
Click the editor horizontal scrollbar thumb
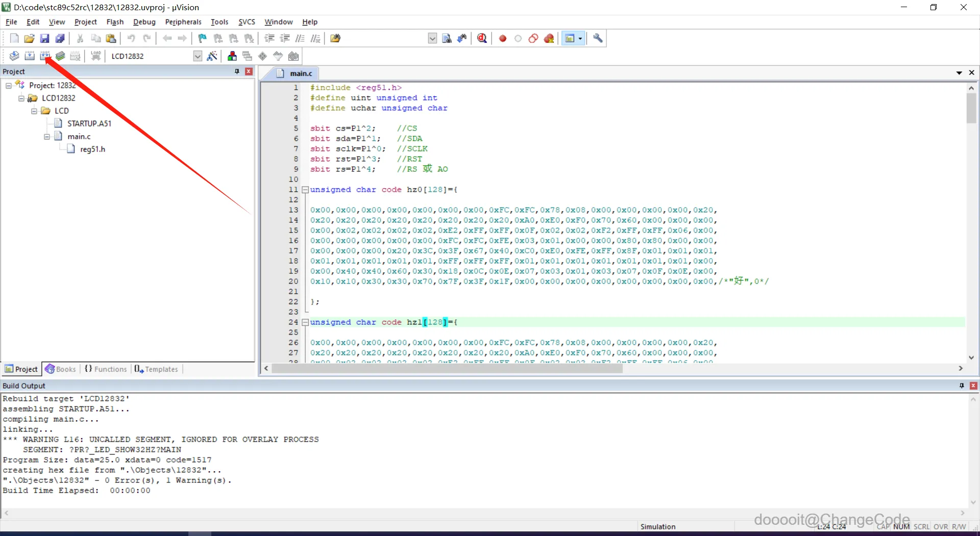pyautogui.click(x=447, y=369)
